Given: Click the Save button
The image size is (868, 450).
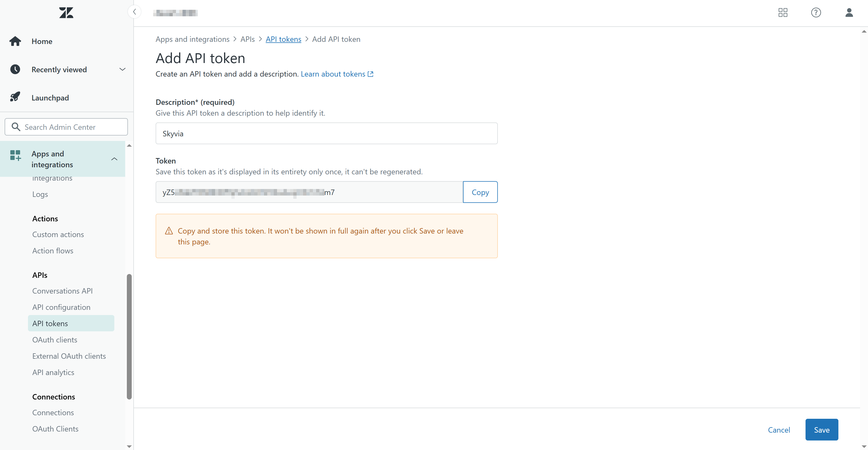Looking at the screenshot, I should click(822, 430).
